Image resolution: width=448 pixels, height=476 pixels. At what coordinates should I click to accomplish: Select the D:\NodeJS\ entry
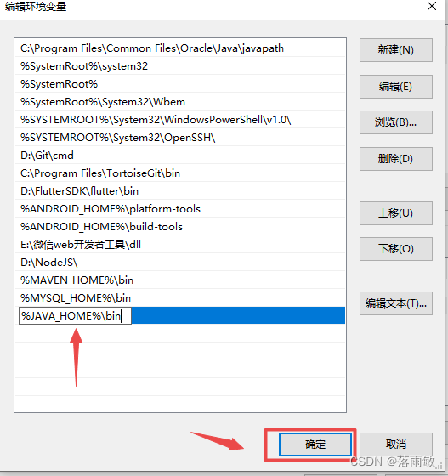coord(180,263)
